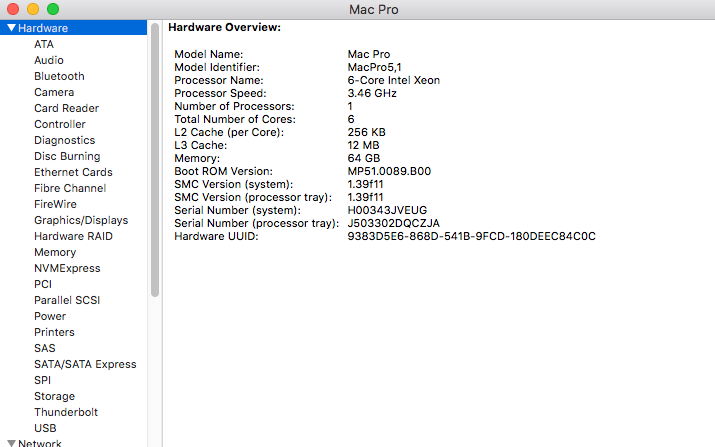Viewport: 715px width, 447px height.
Task: View NVMExpress device details
Action: 67,268
